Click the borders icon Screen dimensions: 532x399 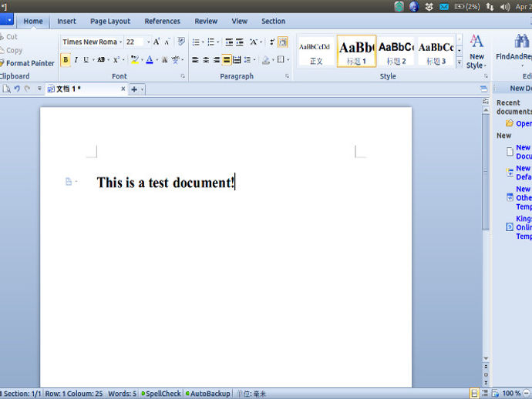coord(281,60)
